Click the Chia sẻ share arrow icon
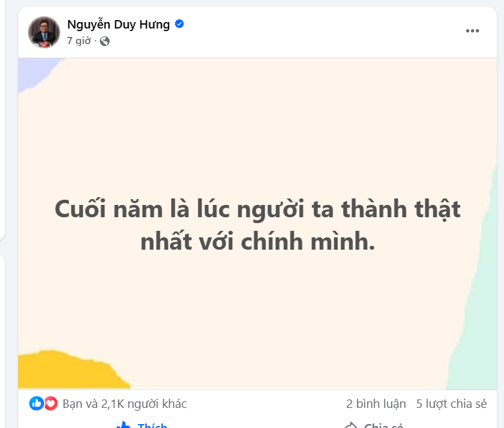 (x=350, y=425)
